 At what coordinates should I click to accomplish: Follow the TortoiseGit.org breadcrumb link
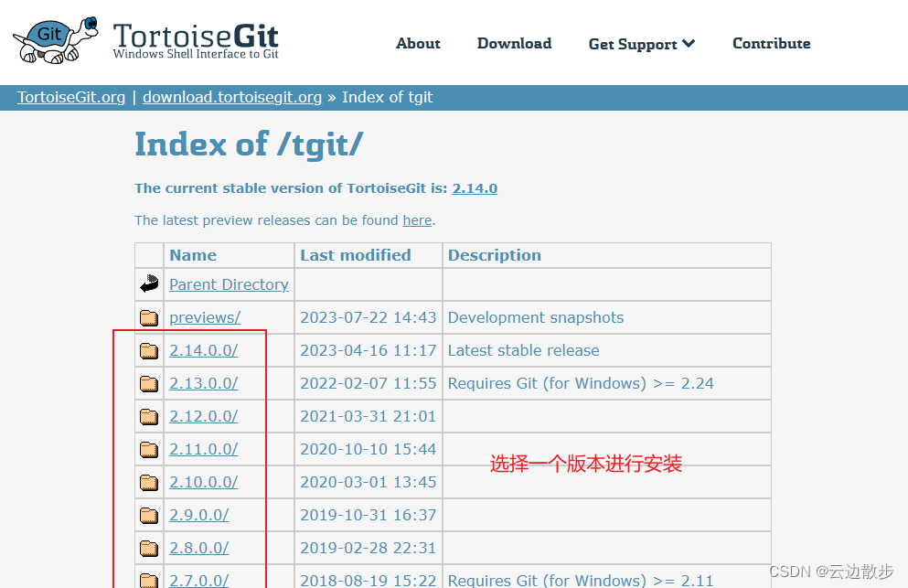pos(71,97)
